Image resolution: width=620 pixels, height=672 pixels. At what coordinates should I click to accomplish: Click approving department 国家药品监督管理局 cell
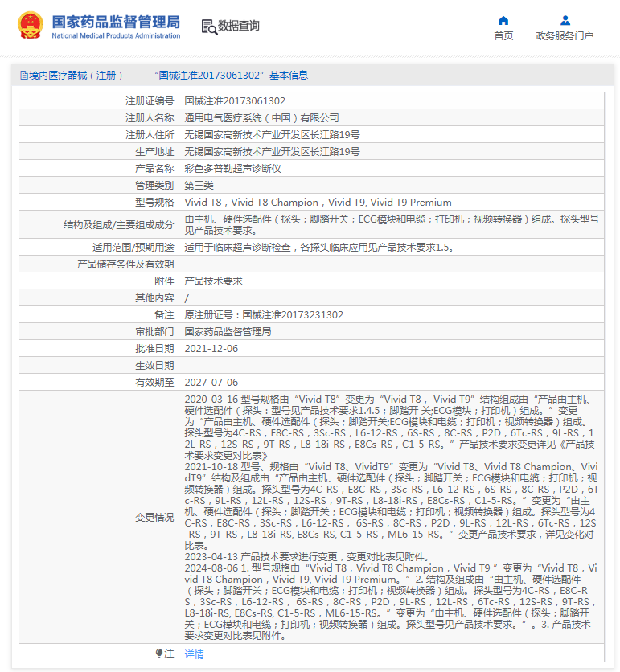tap(228, 332)
